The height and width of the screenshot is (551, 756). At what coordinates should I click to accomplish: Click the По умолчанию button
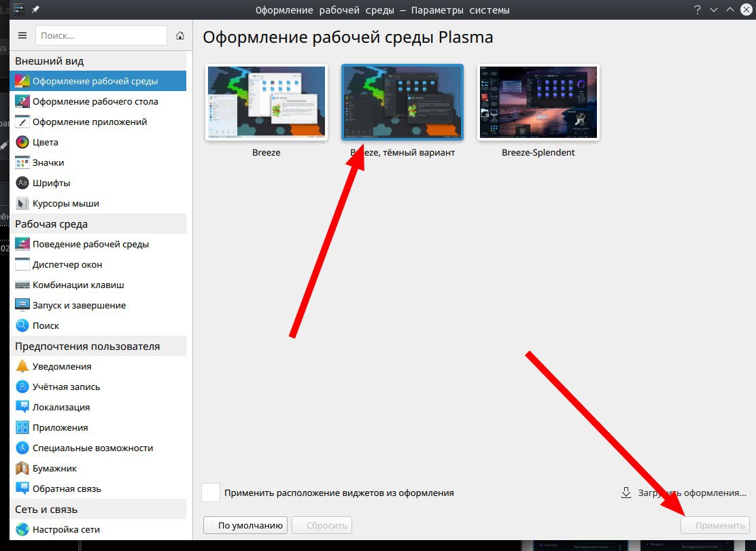(x=245, y=525)
